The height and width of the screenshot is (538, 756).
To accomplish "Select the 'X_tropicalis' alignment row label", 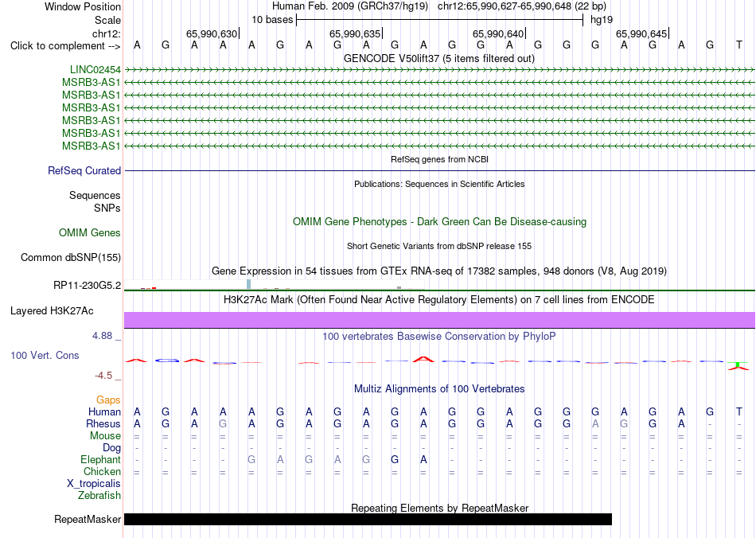I will [94, 484].
